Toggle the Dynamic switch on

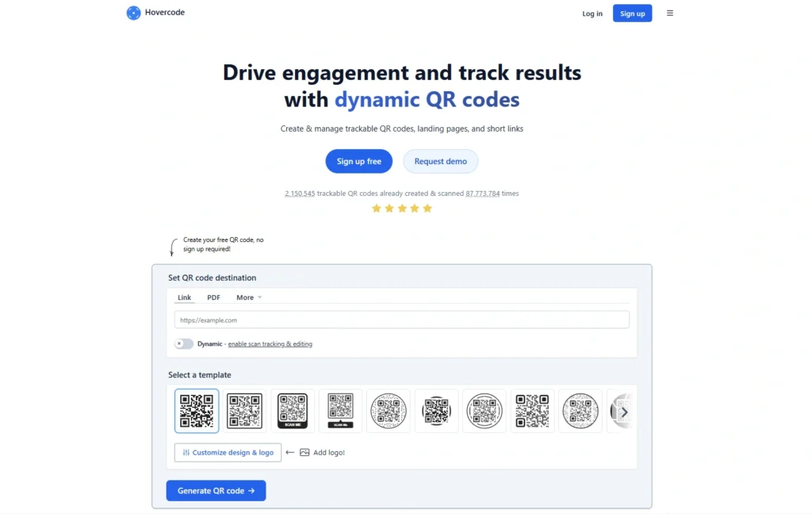pyautogui.click(x=183, y=343)
